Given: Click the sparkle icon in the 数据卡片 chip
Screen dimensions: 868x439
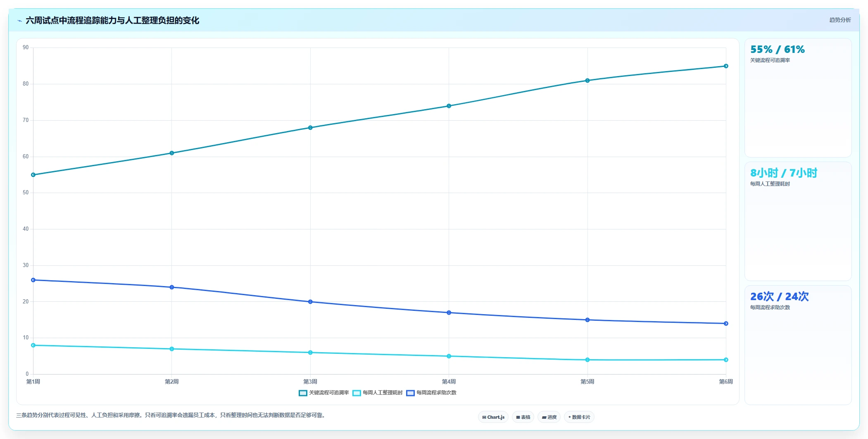Looking at the screenshot, I should [x=570, y=417].
